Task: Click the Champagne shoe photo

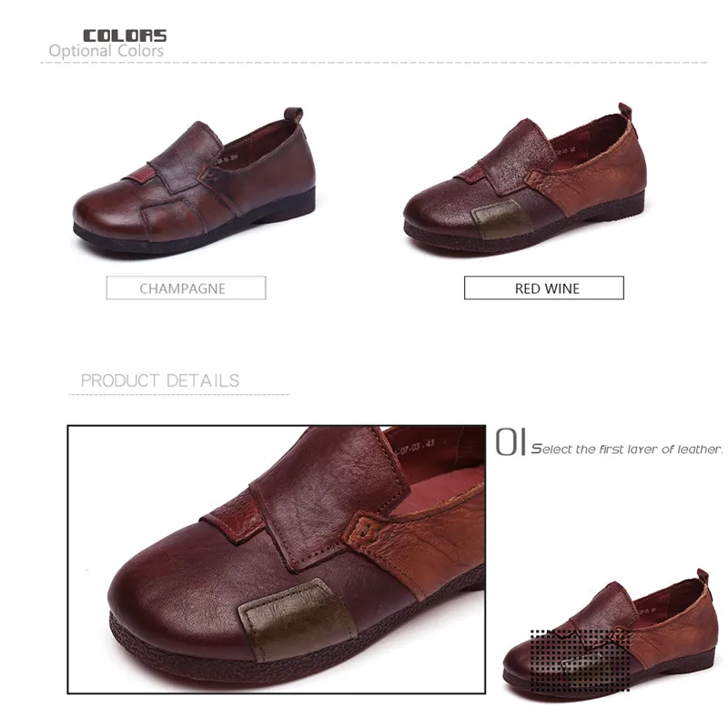Action: coord(194,182)
